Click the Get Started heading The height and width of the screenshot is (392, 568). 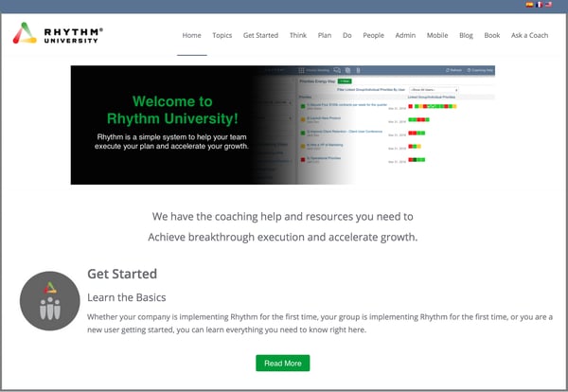pos(122,274)
